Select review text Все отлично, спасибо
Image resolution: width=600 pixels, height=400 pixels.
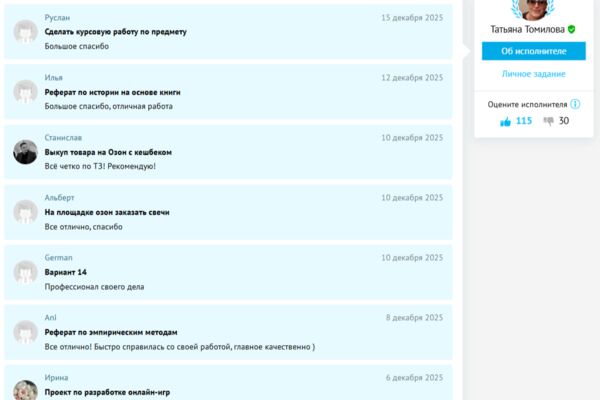coord(83,227)
